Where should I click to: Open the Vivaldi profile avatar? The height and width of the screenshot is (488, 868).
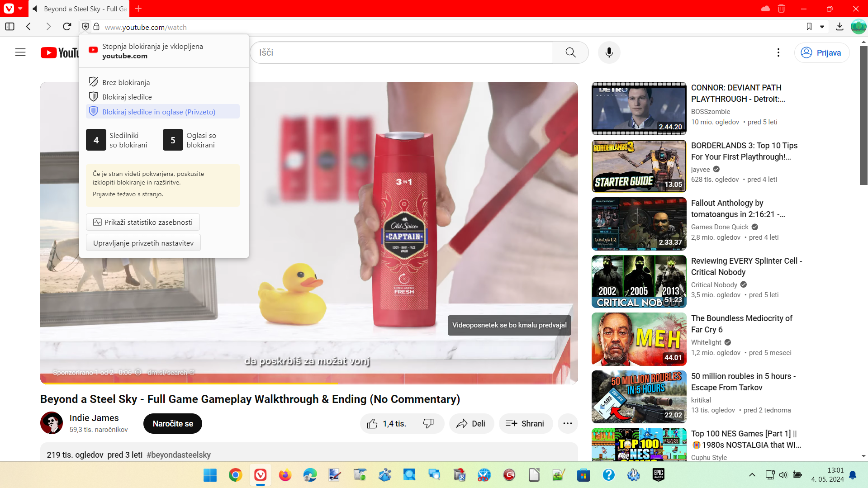(858, 27)
